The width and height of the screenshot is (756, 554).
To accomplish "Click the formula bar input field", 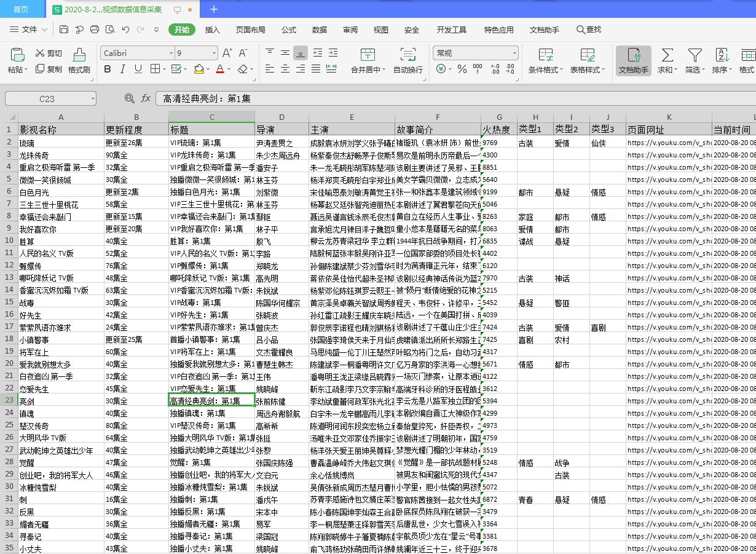I will 455,98.
